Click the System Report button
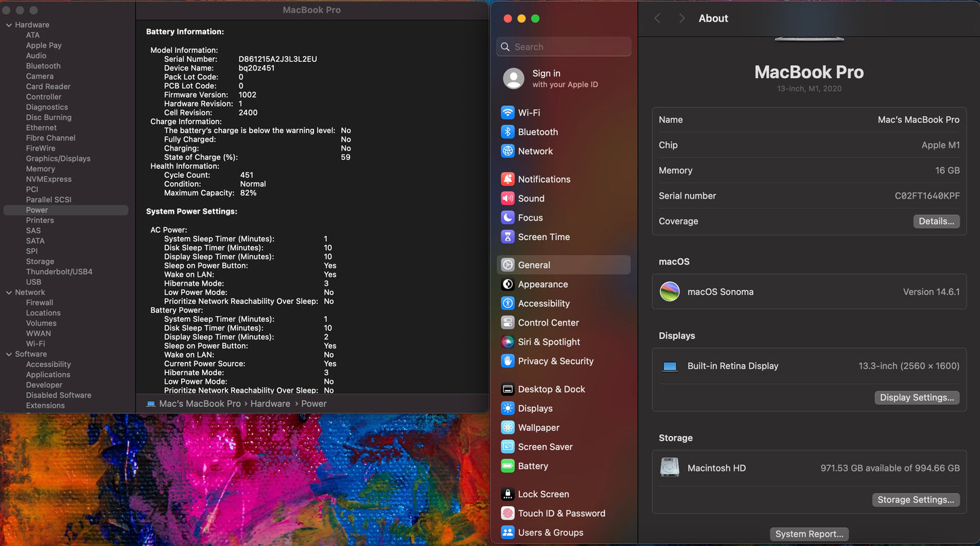This screenshot has height=546, width=980. point(809,534)
